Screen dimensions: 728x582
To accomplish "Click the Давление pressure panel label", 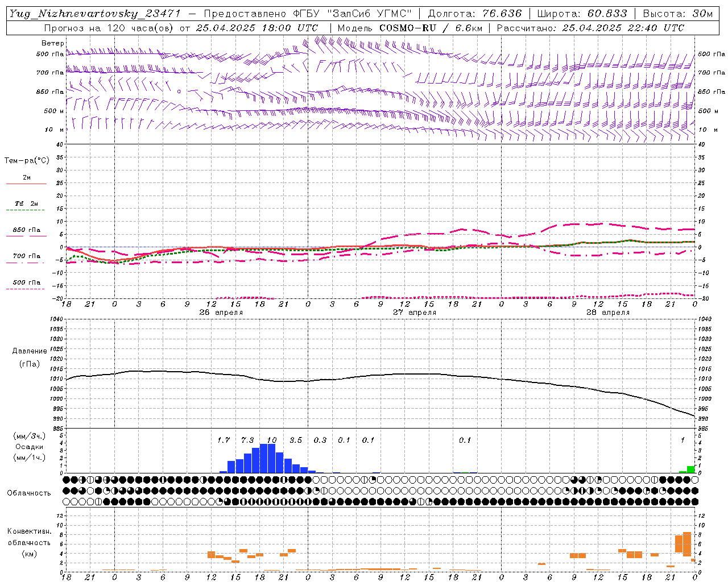I will coord(30,351).
